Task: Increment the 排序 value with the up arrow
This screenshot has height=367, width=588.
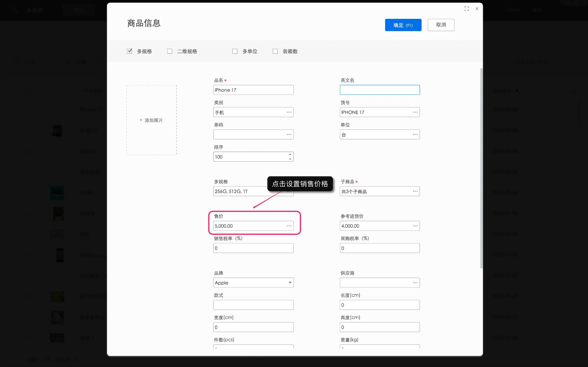Action: click(290, 155)
